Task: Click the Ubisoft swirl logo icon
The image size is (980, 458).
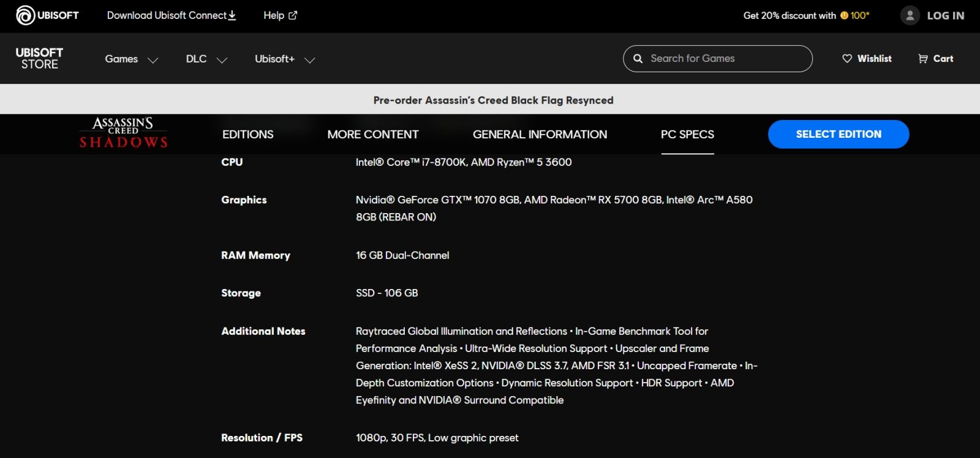Action: pyautogui.click(x=26, y=15)
